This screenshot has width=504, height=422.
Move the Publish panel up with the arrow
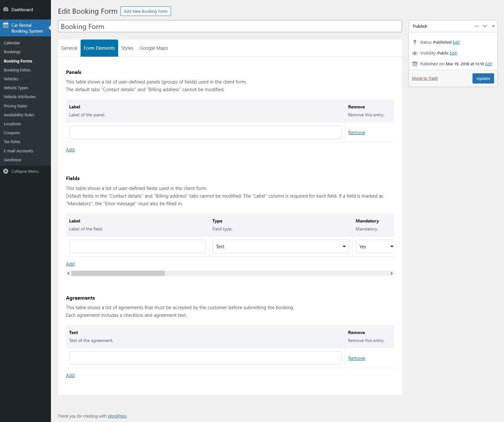point(477,26)
